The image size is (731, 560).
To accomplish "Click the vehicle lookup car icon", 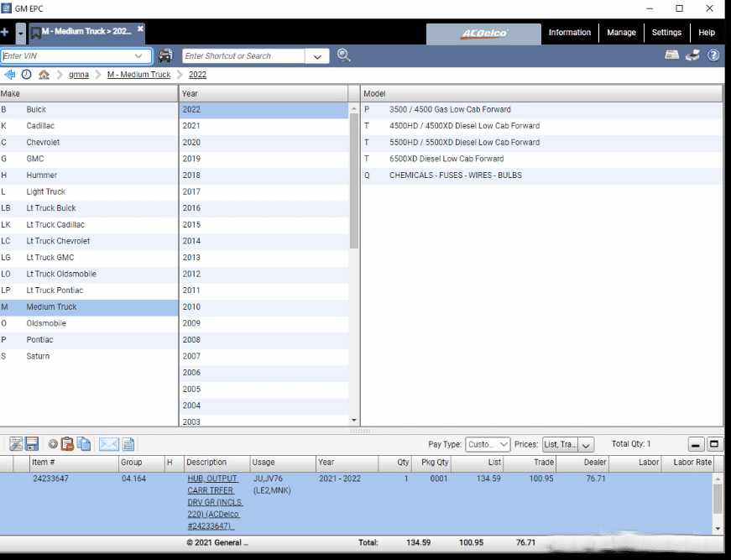I will coord(165,55).
